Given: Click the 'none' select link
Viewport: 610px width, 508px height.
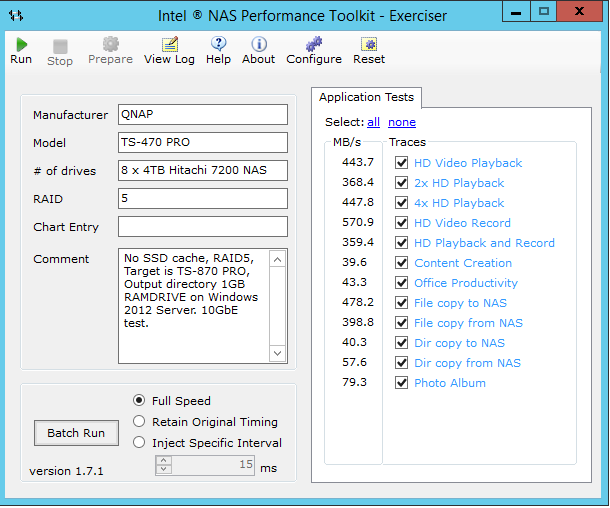Looking at the screenshot, I should 401,122.
